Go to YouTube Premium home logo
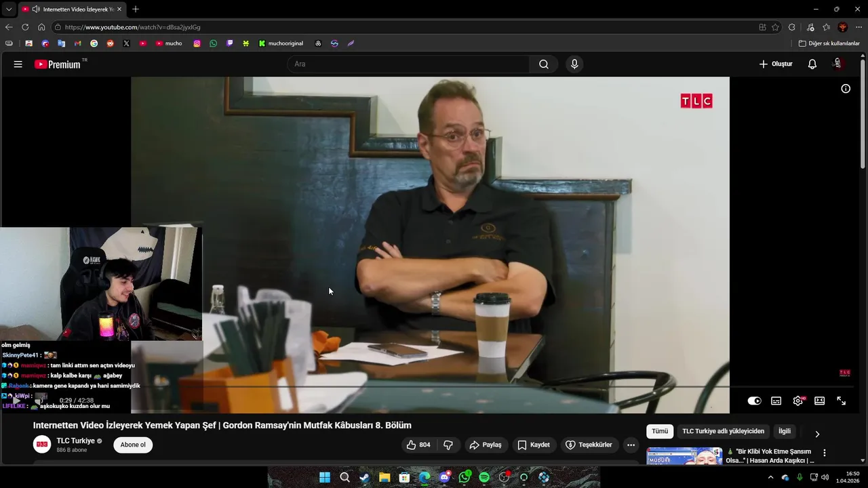 (x=58, y=64)
